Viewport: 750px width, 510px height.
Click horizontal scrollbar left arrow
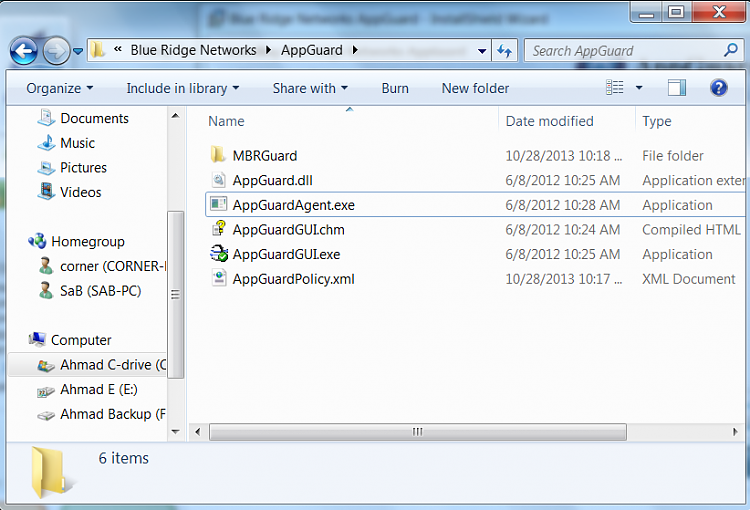(198, 432)
